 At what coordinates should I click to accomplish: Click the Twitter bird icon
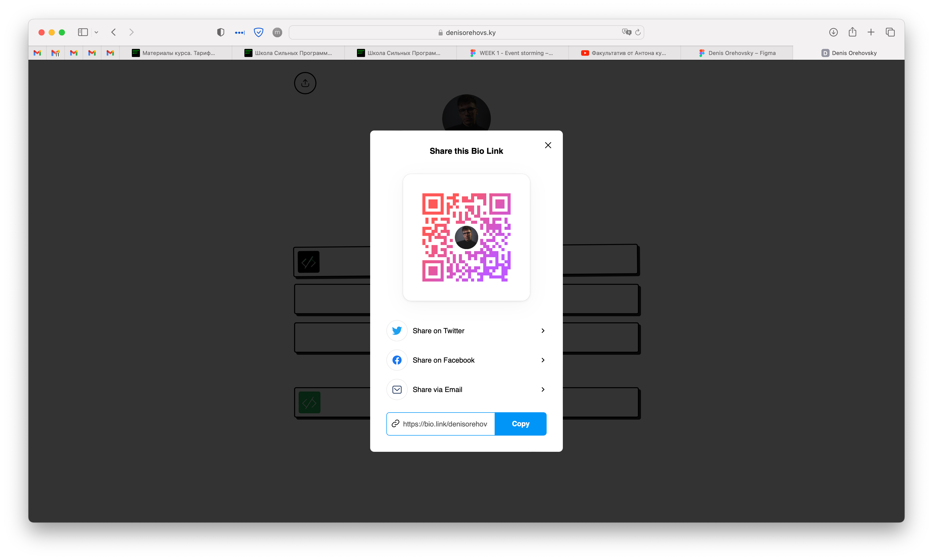click(x=397, y=331)
